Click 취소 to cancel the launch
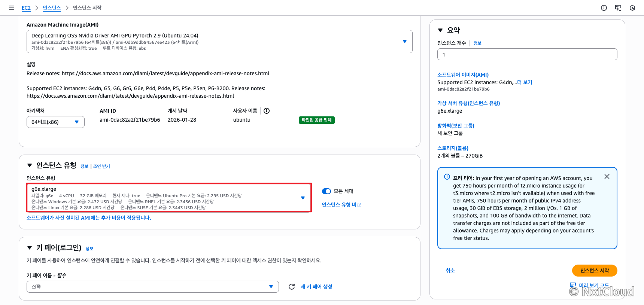Screen dimensions: 644x305 [450, 271]
